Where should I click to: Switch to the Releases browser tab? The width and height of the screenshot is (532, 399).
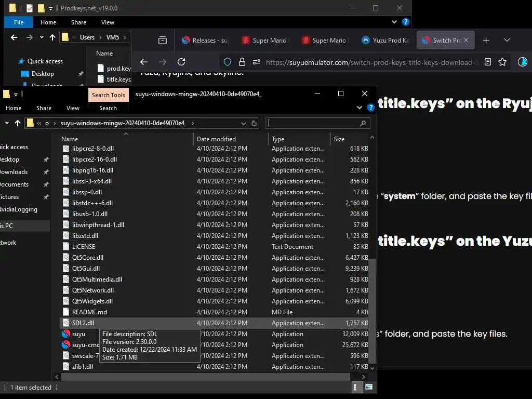205,40
